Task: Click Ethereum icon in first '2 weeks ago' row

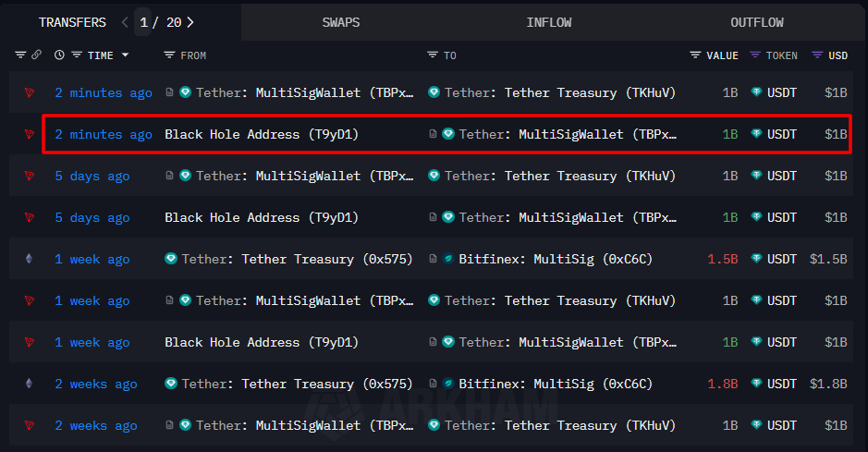Action: pos(30,384)
